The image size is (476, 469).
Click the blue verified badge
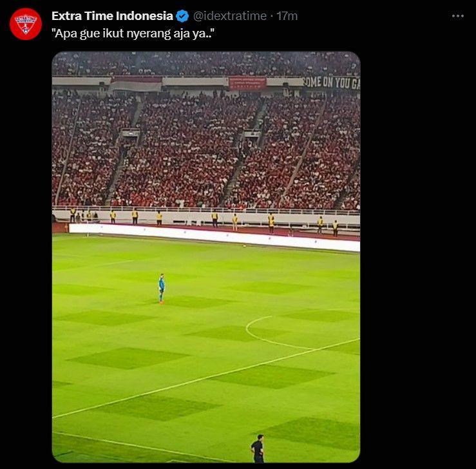coord(182,16)
